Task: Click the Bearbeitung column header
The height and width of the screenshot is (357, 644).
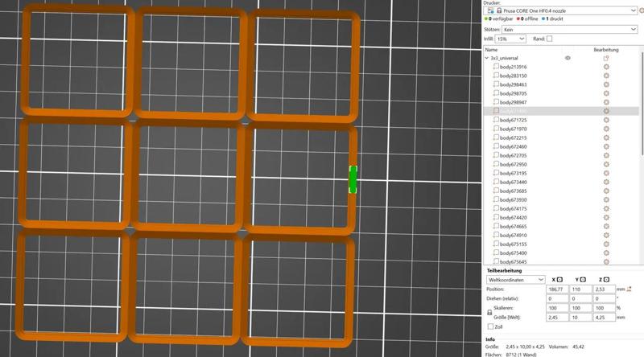Action: [606, 50]
